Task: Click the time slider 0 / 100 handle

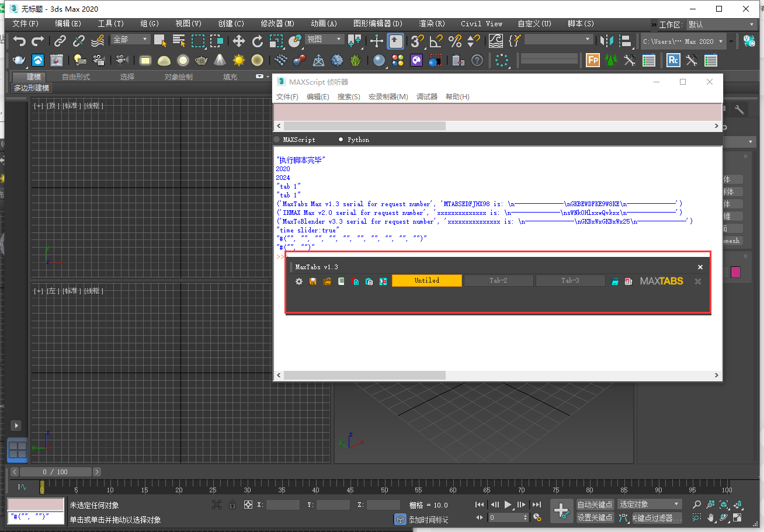Action: pyautogui.click(x=55, y=472)
